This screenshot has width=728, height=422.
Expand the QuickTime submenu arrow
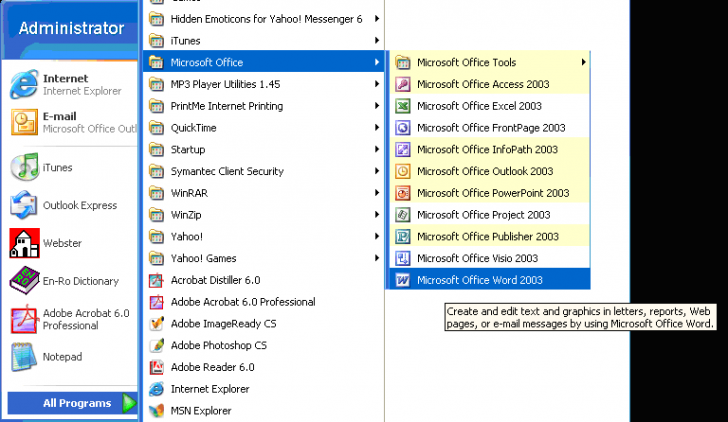pos(377,128)
